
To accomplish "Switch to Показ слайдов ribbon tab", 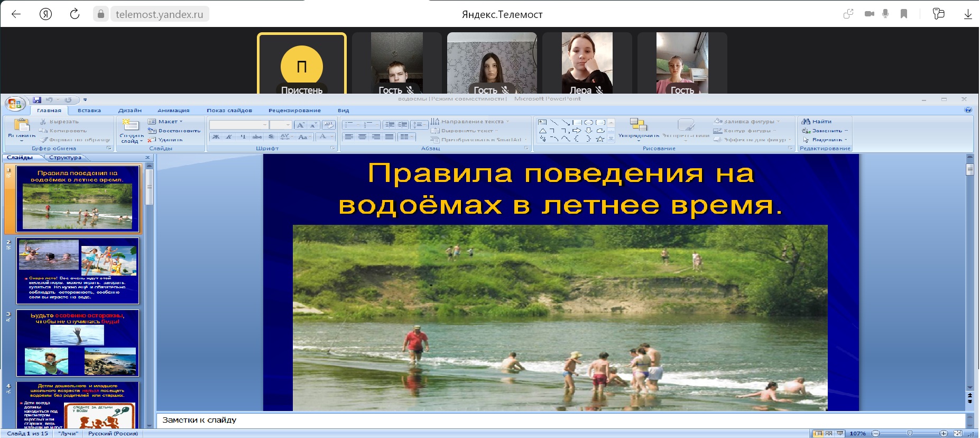I will [x=229, y=111].
